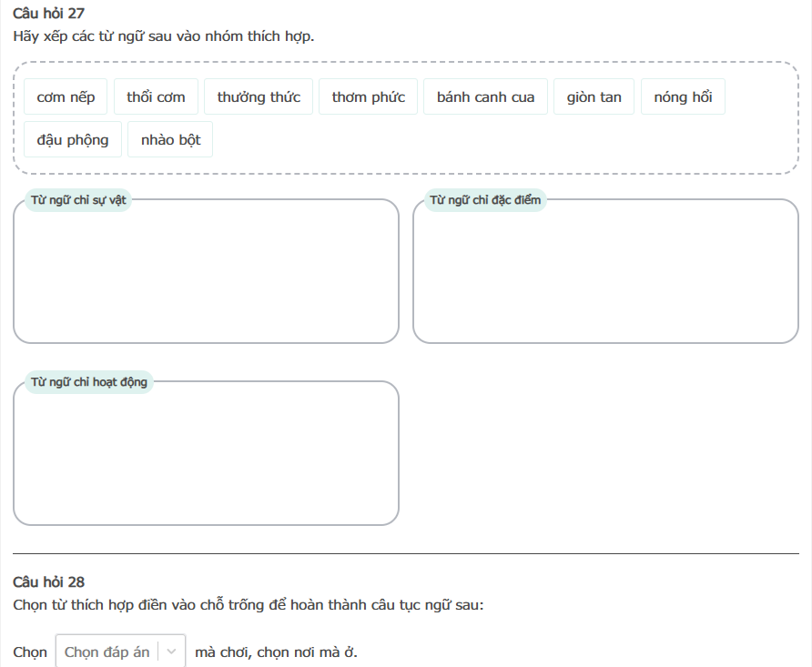The height and width of the screenshot is (667, 812).
Task: Click the 'nóng hổi' word chip
Action: click(x=683, y=97)
